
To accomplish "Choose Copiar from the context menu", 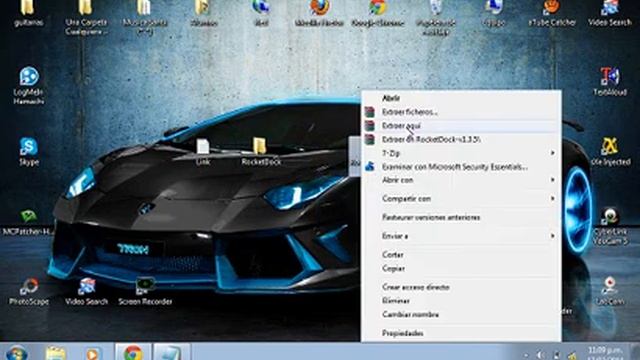I will click(x=461, y=269).
